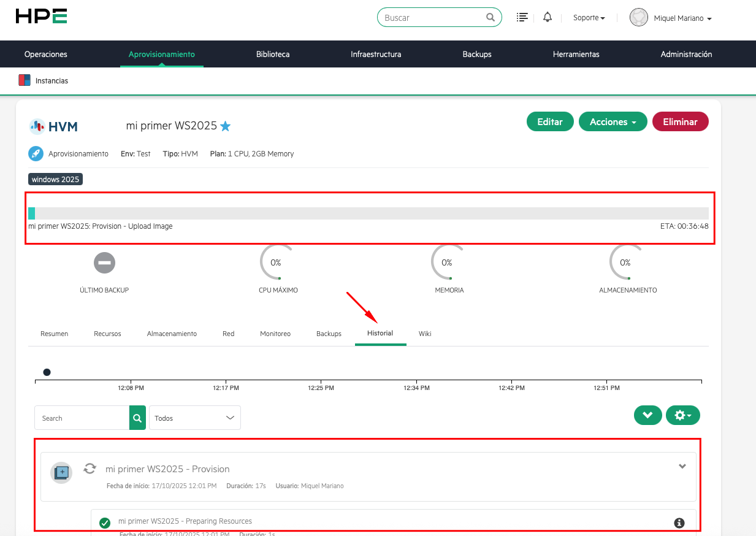The image size is (756, 536).
Task: Open the Backups menu in the navigation bar
Action: click(x=477, y=54)
